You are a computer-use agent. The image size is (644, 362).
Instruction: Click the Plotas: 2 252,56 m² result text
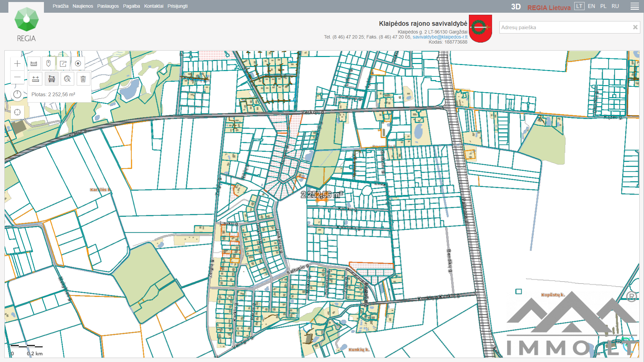point(53,95)
